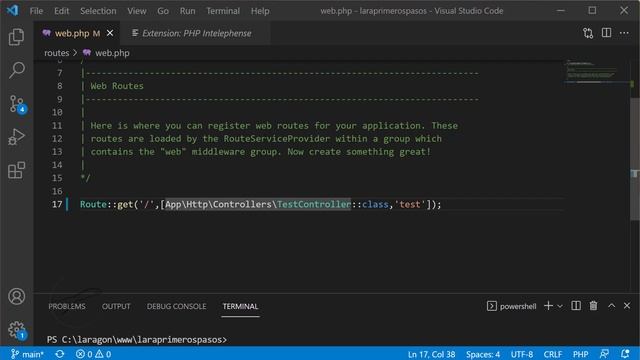Open the Terminal menu

tap(223, 11)
